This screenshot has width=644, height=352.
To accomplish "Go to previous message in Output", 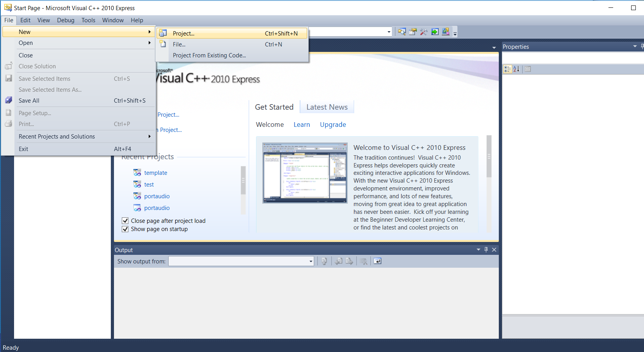I will (339, 261).
